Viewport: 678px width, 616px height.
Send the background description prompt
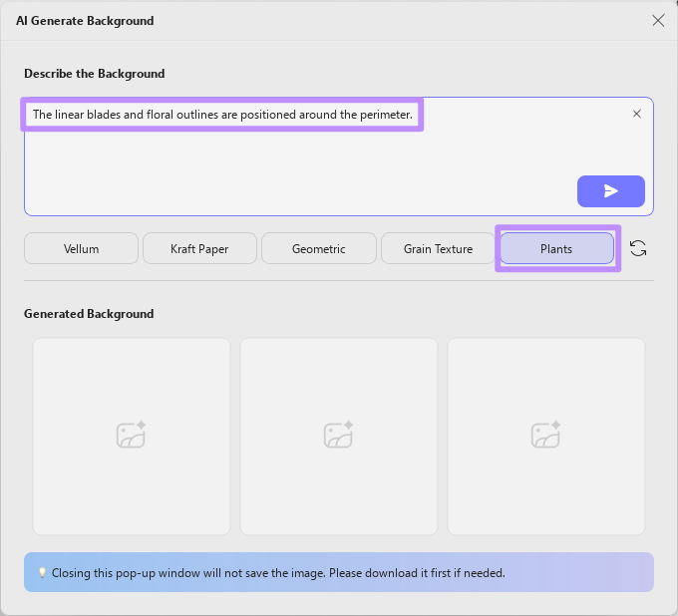click(610, 191)
